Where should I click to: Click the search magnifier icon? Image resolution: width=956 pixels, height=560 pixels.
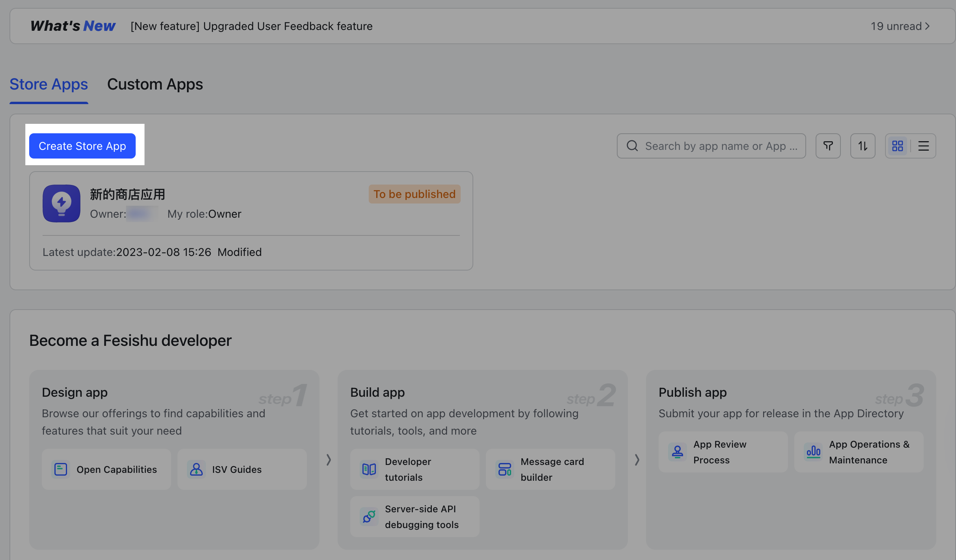[x=632, y=146]
